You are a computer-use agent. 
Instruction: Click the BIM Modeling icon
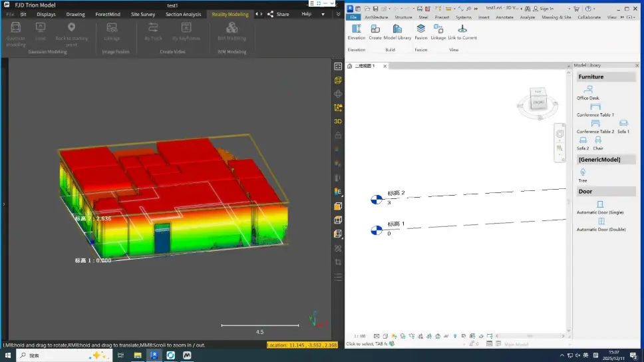[x=232, y=29]
